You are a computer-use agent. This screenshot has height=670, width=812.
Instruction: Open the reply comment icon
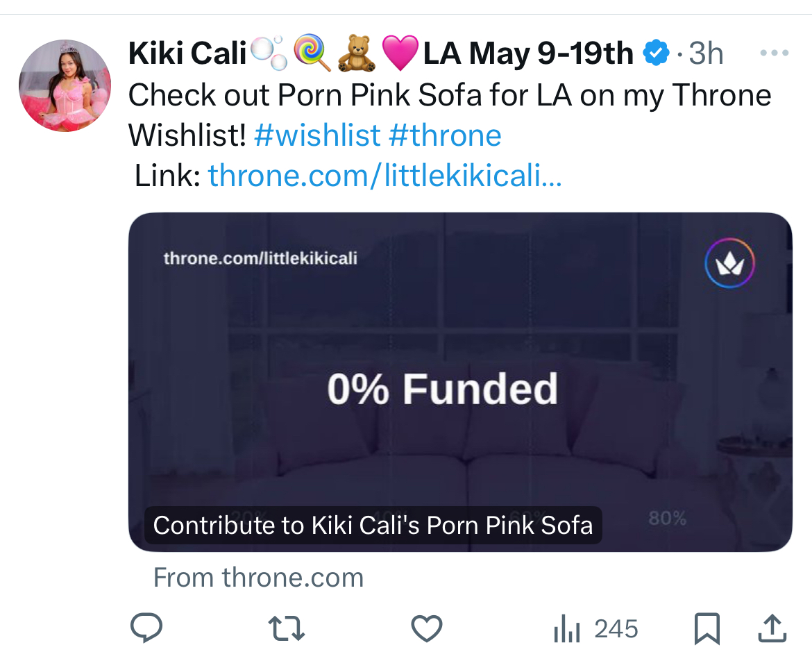pyautogui.click(x=146, y=628)
